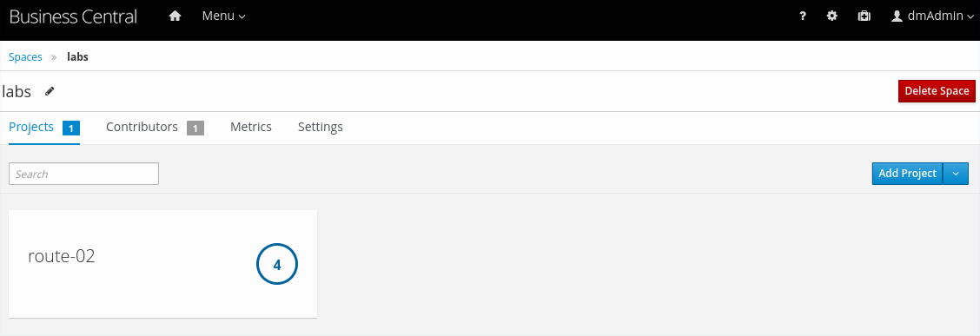Click the Projects count badge
The width and height of the screenshot is (980, 336).
coord(70,128)
